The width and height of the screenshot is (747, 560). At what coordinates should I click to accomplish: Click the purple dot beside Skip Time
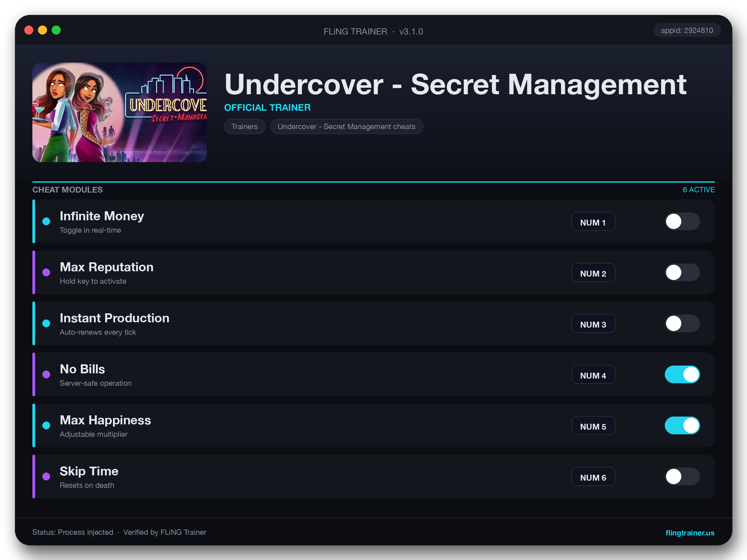coord(46,476)
